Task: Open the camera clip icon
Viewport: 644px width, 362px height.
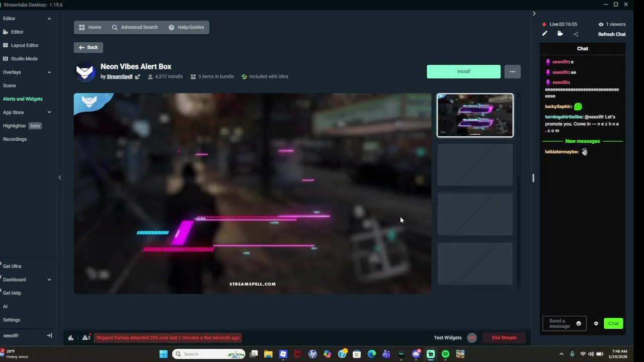Action: [560, 34]
